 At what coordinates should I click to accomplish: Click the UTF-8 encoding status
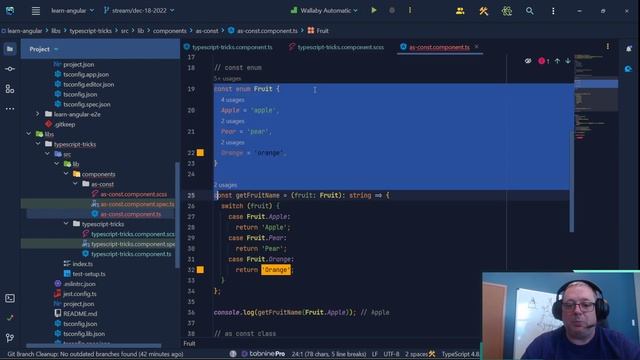(391, 354)
